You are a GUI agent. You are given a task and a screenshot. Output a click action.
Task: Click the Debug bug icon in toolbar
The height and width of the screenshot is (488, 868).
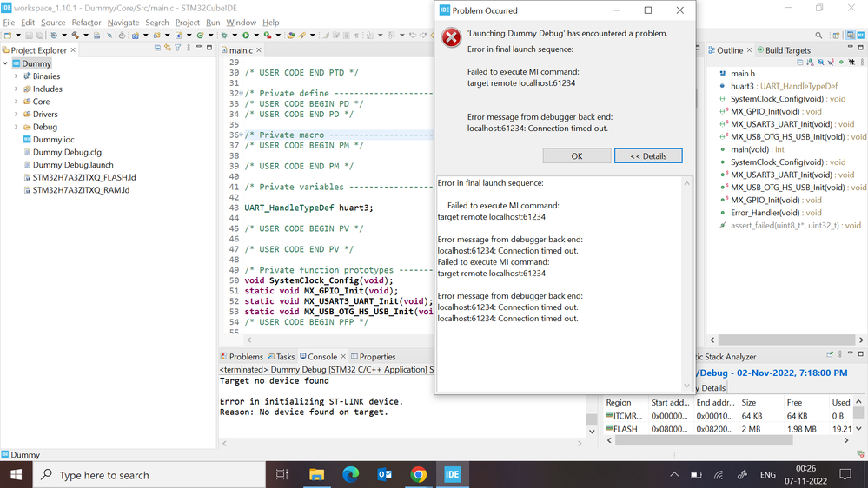(x=224, y=36)
